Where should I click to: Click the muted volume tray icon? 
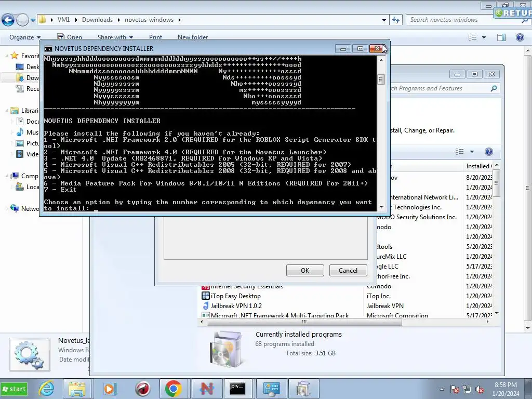480,389
